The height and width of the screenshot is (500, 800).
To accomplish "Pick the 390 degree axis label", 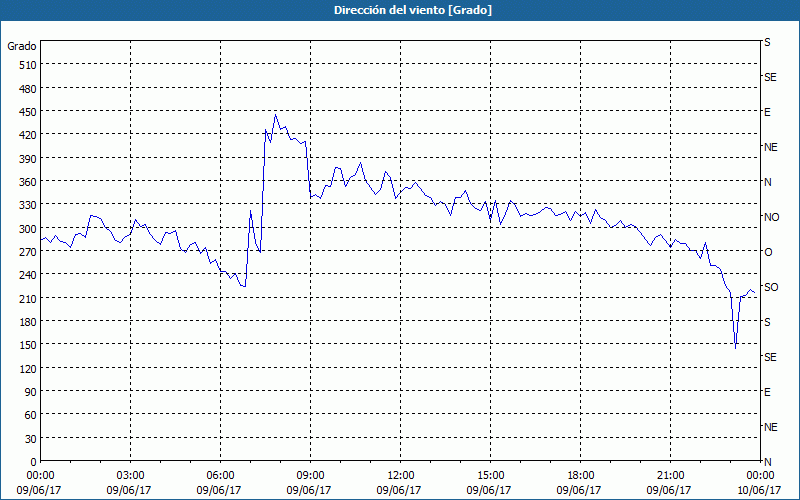I will coord(28,159).
